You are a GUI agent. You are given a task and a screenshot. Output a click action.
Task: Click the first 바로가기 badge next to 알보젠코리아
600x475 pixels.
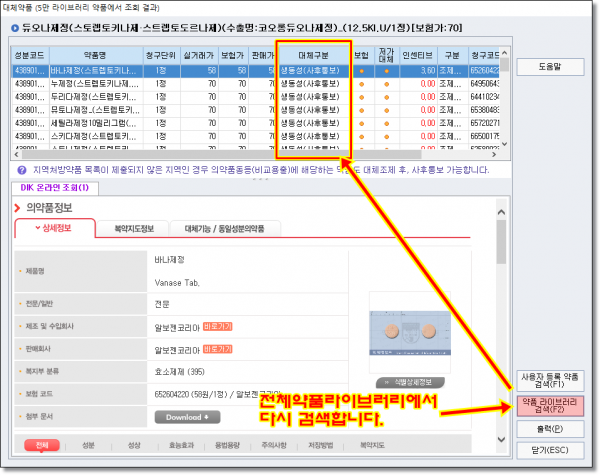pos(218,326)
